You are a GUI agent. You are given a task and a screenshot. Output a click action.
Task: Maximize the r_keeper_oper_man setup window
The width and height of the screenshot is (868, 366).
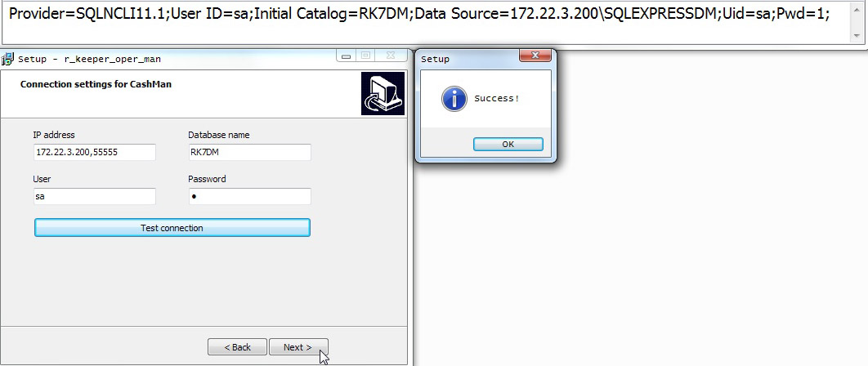pyautogui.click(x=365, y=56)
